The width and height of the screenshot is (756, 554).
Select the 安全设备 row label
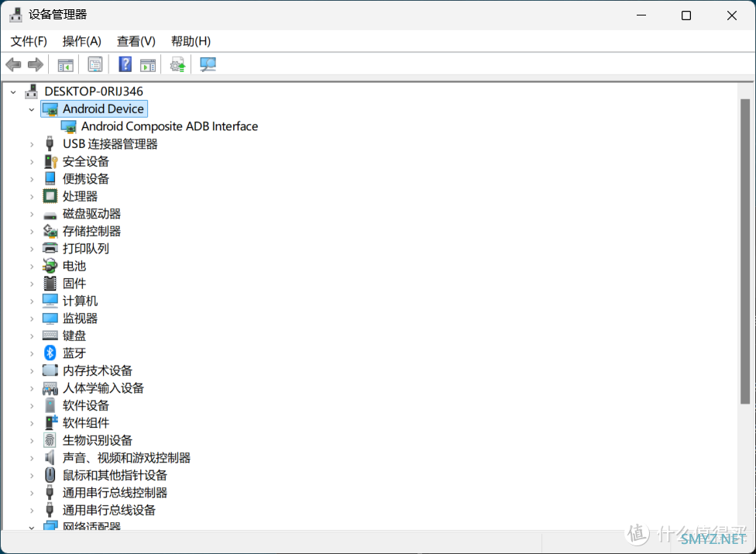coord(86,161)
